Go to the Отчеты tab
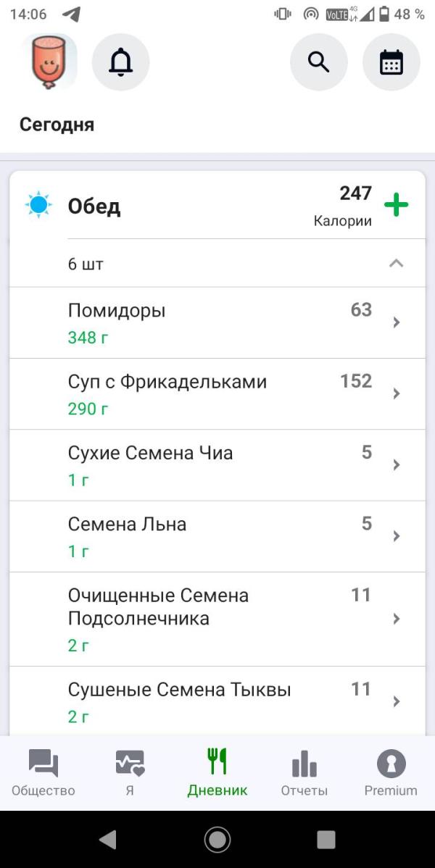The width and height of the screenshot is (435, 868). click(x=304, y=773)
